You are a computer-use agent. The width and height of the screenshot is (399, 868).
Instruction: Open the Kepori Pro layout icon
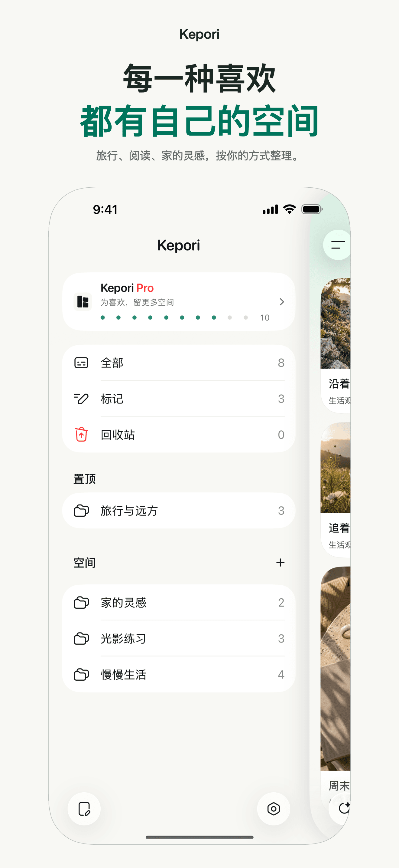click(x=83, y=301)
